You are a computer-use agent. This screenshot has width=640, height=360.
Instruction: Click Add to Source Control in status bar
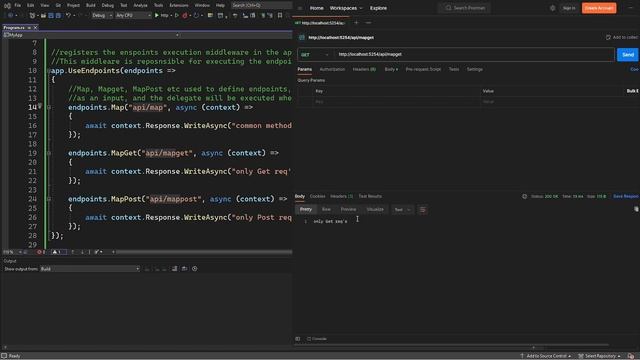pos(545,356)
